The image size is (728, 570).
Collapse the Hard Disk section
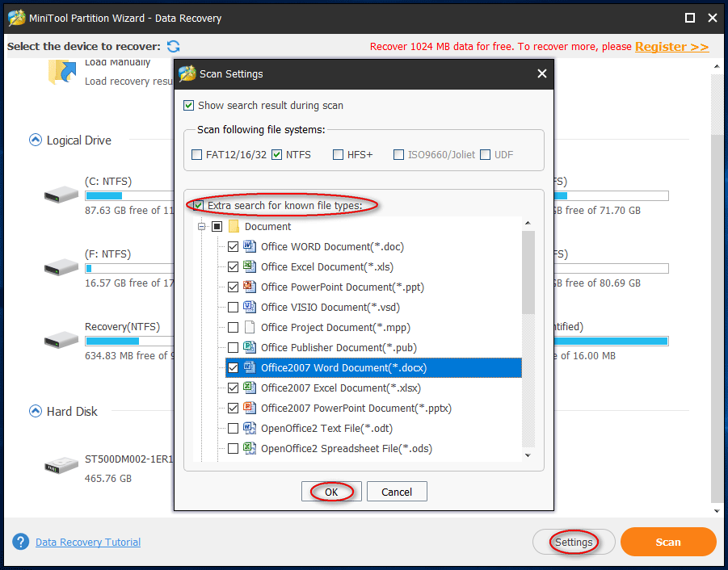36,411
